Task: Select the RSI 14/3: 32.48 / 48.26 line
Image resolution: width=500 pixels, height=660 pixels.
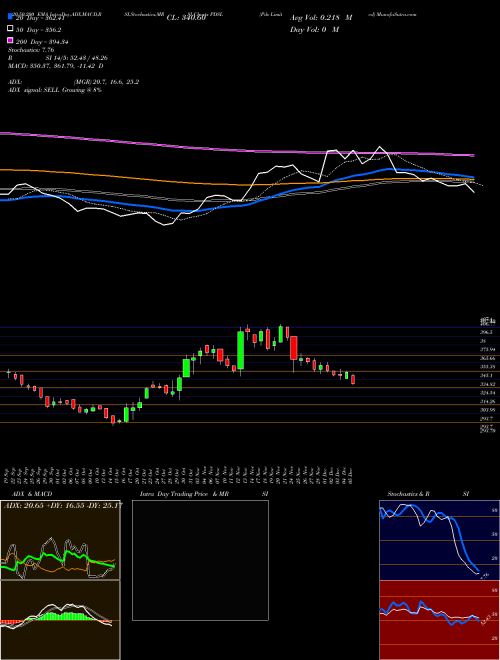Action: pyautogui.click(x=58, y=58)
